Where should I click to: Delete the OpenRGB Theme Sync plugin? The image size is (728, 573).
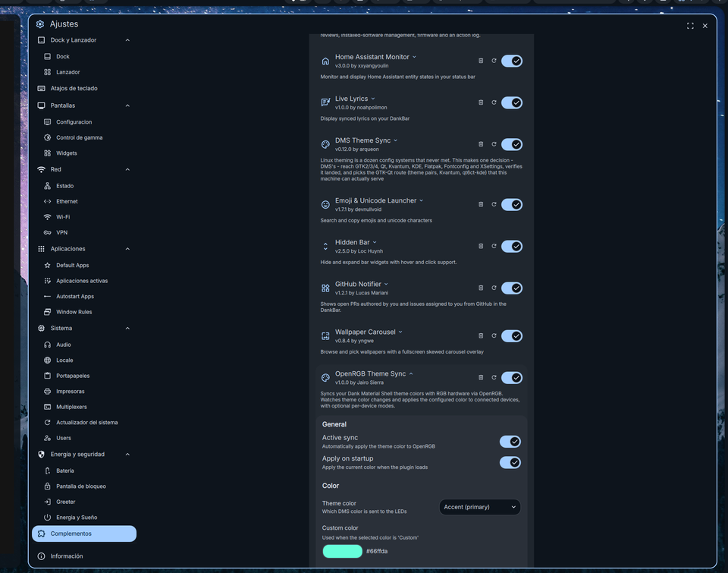pos(481,378)
